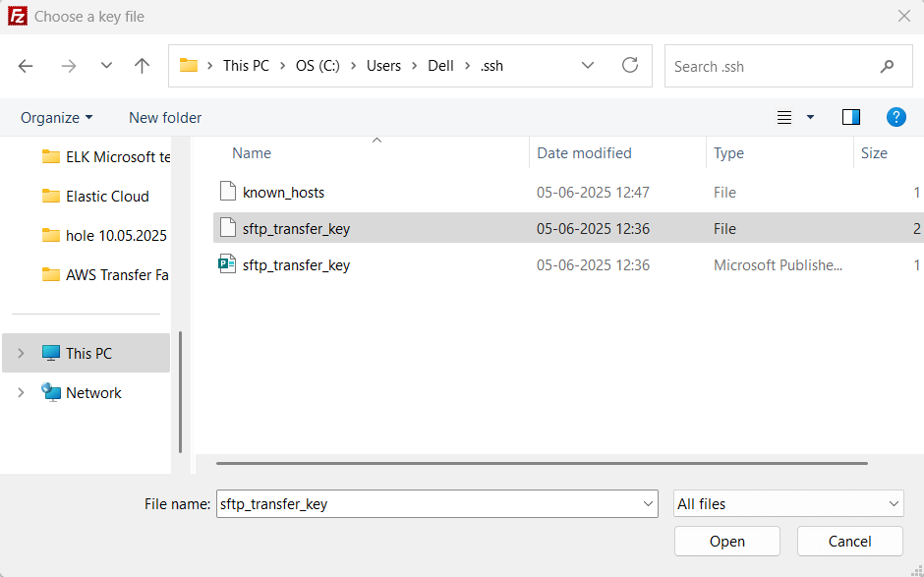Click the FileZilla icon in the title bar
924x577 pixels.
[15, 16]
